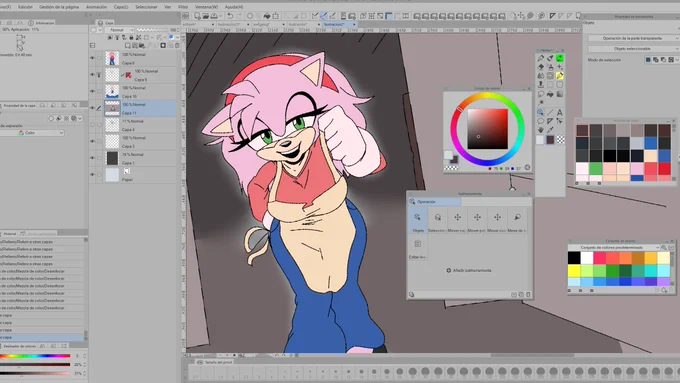Open the Normal blending mode dropdown
Screen dimensions: 680x383
[x=119, y=30]
